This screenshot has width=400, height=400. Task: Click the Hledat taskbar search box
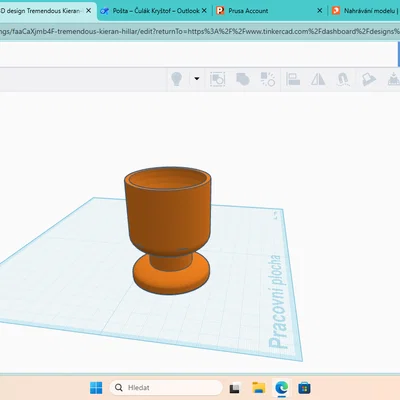click(x=166, y=388)
